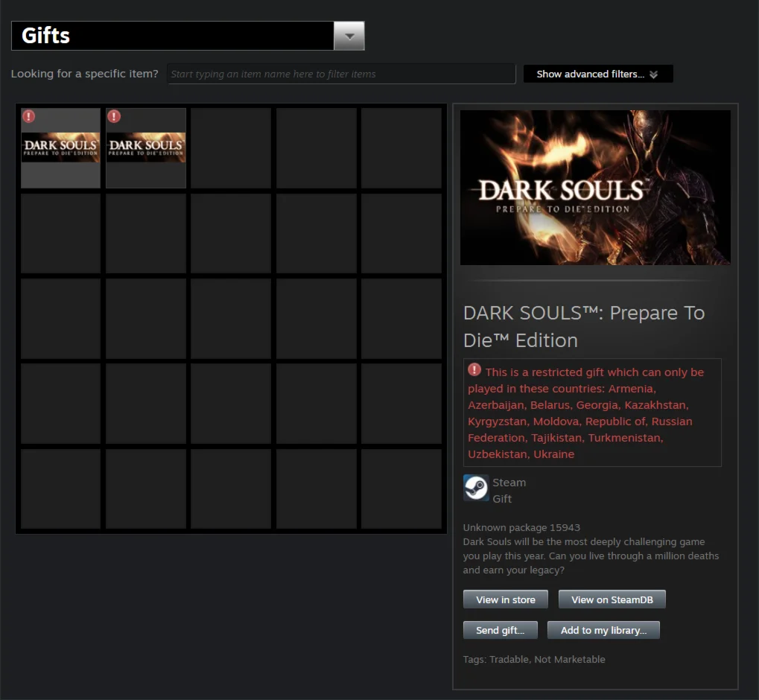Click restricted warning icon on second gift
Viewport: 759px width, 700px height.
114,116
